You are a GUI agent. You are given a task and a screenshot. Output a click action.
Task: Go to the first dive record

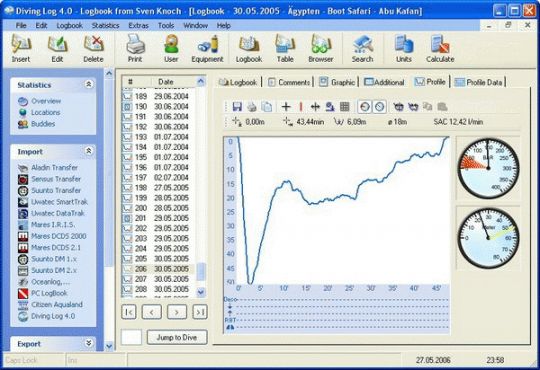pyautogui.click(x=129, y=312)
